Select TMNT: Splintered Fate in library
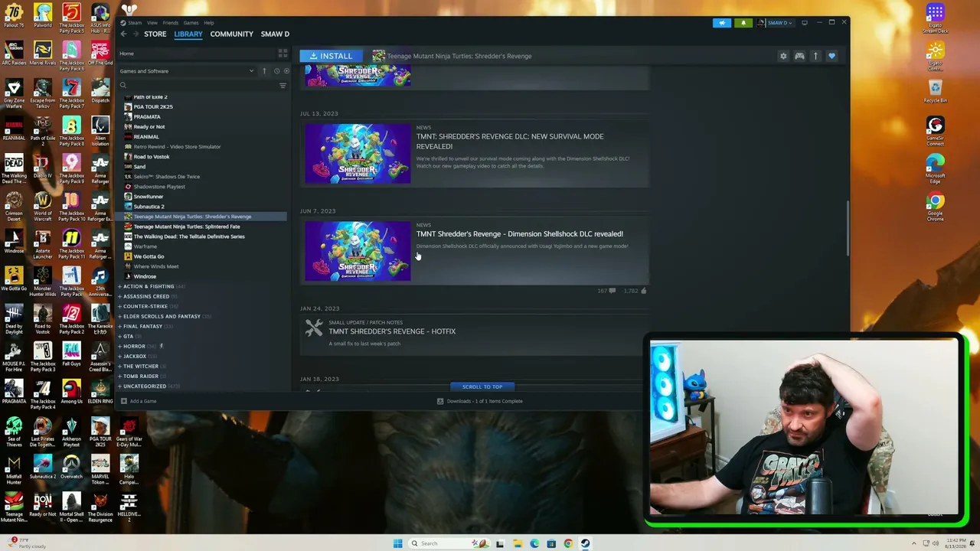 [187, 227]
